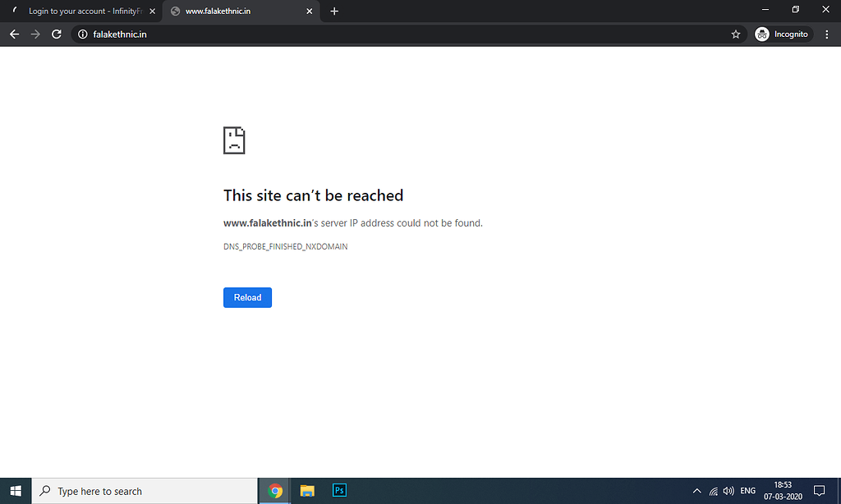Expand hidden icons in the system tray
Image resolution: width=841 pixels, height=504 pixels.
(x=696, y=490)
